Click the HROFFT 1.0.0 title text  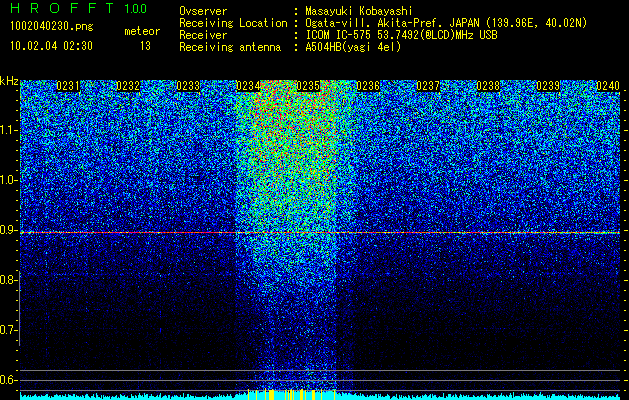pyautogui.click(x=79, y=8)
